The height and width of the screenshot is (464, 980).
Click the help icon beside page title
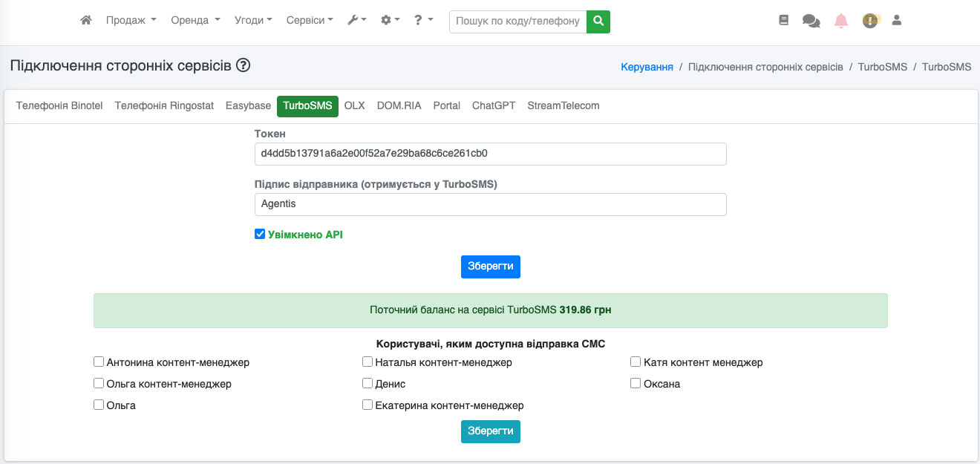(243, 65)
